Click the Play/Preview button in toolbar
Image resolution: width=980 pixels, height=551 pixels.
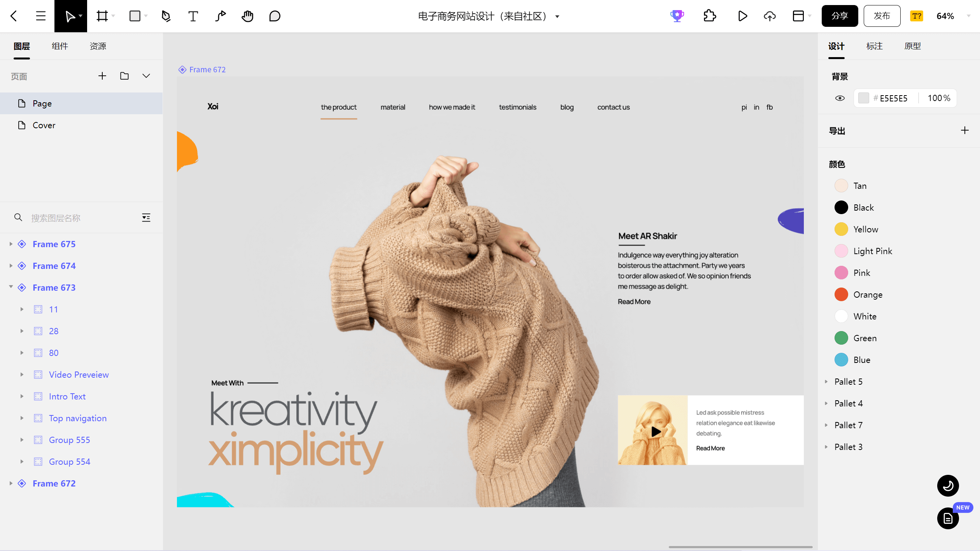(742, 16)
